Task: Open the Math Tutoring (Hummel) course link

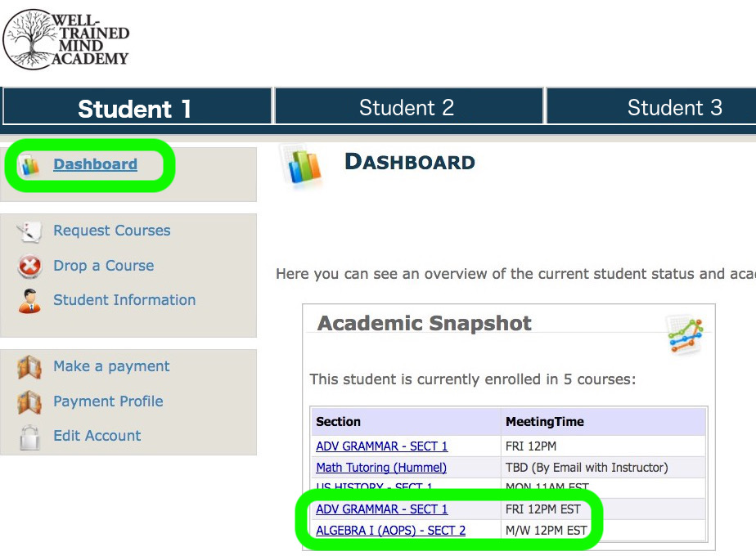Action: coord(381,468)
